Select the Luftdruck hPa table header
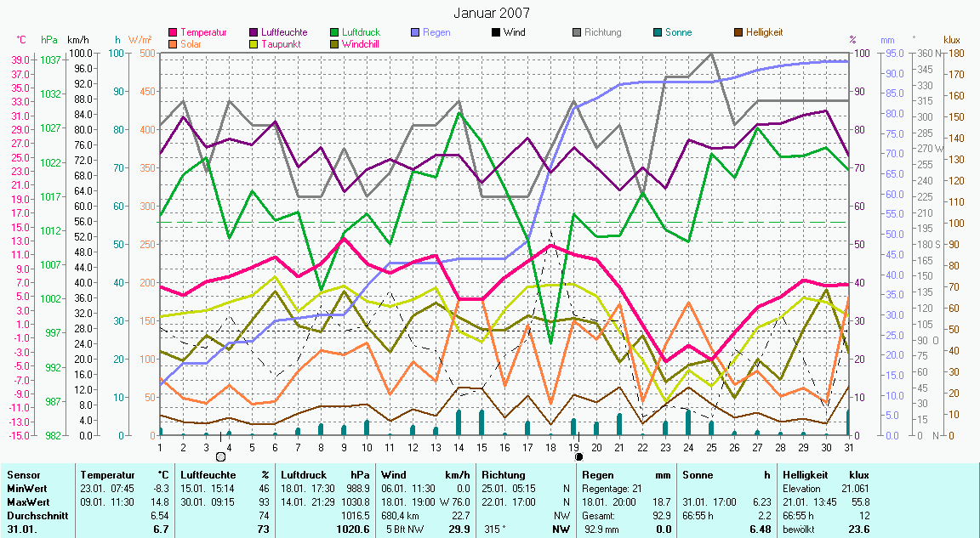Image resolution: width=980 pixels, height=538 pixels. [325, 475]
